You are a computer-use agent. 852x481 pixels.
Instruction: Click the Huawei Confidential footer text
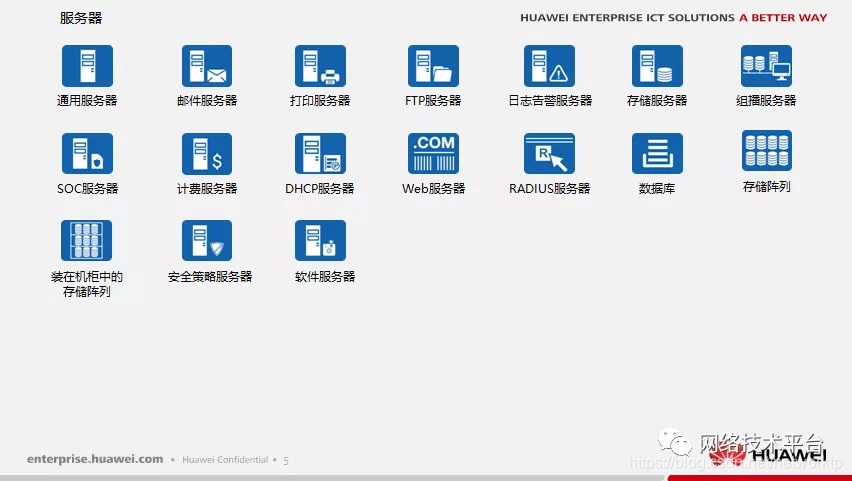point(225,460)
